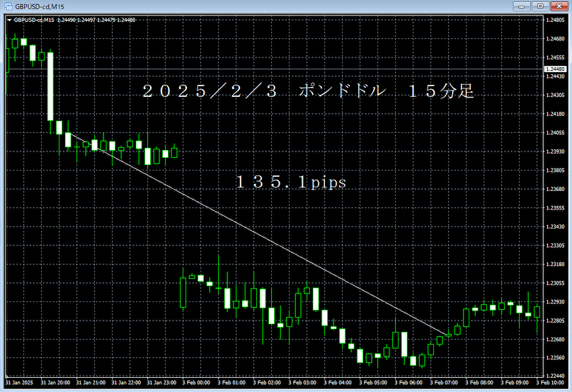The height and width of the screenshot is (392, 572).
Task: Click the '3 Feb 07:00' time axis label
Action: (x=444, y=383)
